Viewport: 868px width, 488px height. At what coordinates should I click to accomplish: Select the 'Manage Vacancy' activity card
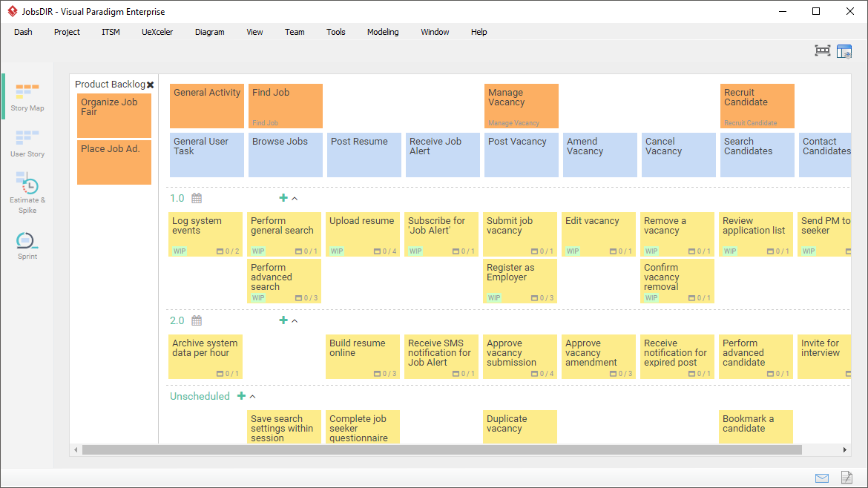(x=521, y=105)
